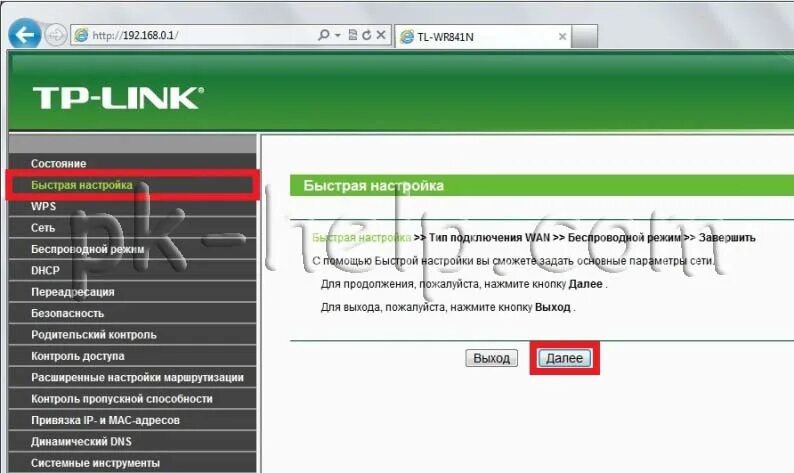
Task: Open the Переадресация menu item
Action: [x=133, y=292]
